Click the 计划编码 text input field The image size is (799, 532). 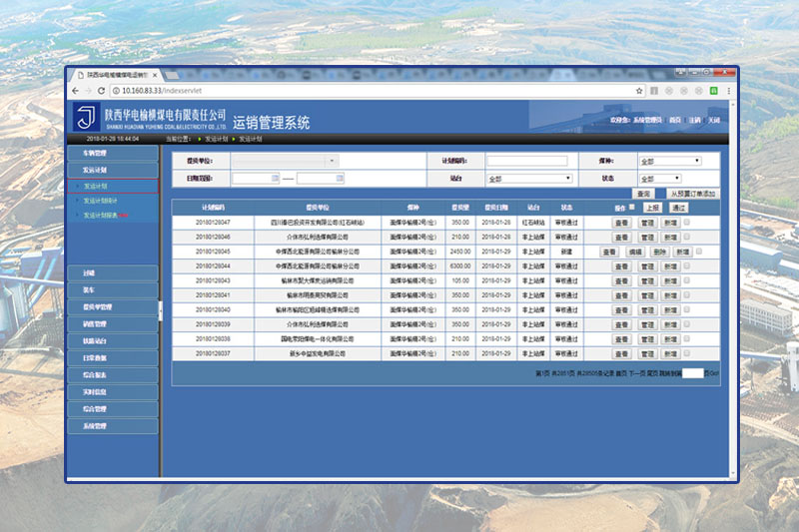coord(526,161)
